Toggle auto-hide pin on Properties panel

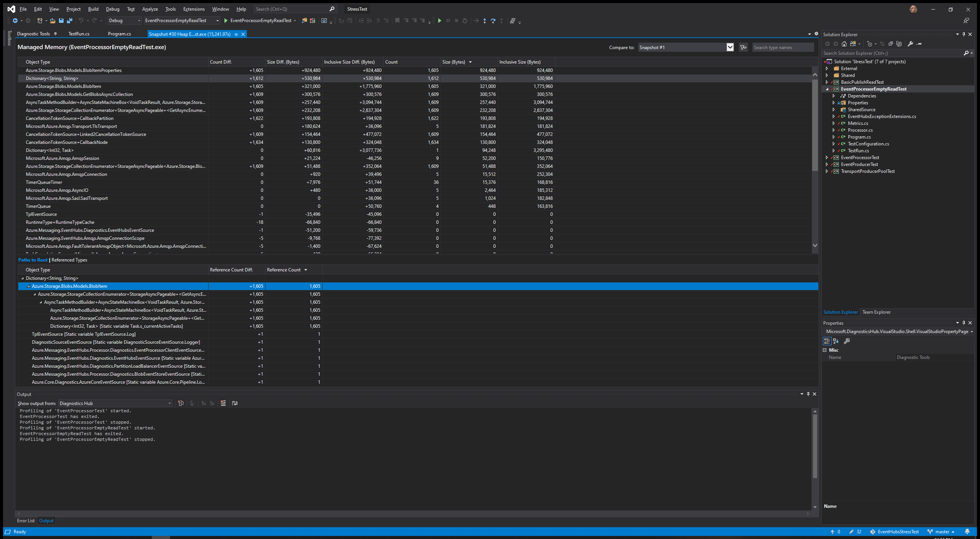click(x=964, y=323)
